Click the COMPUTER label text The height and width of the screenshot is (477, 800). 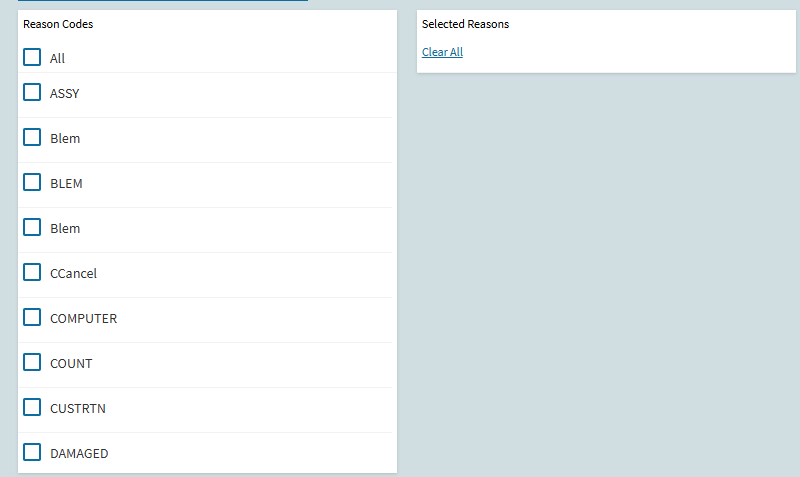pyautogui.click(x=84, y=319)
